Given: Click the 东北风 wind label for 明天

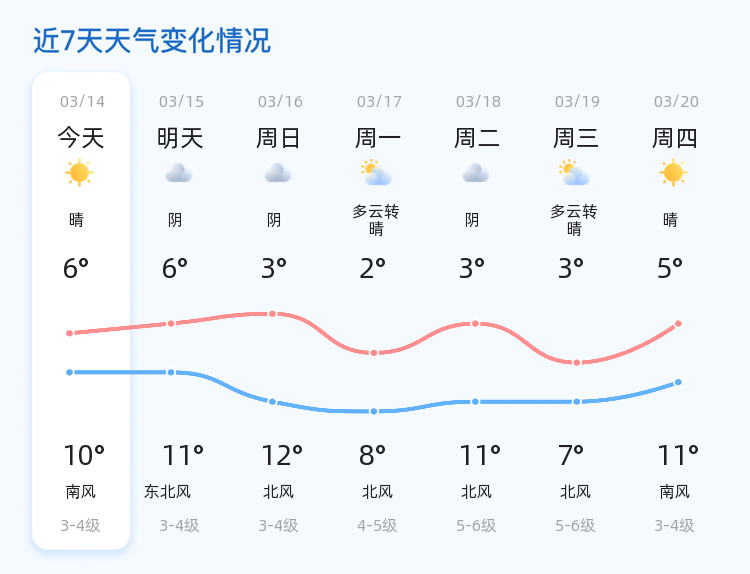Looking at the screenshot, I should [167, 492].
